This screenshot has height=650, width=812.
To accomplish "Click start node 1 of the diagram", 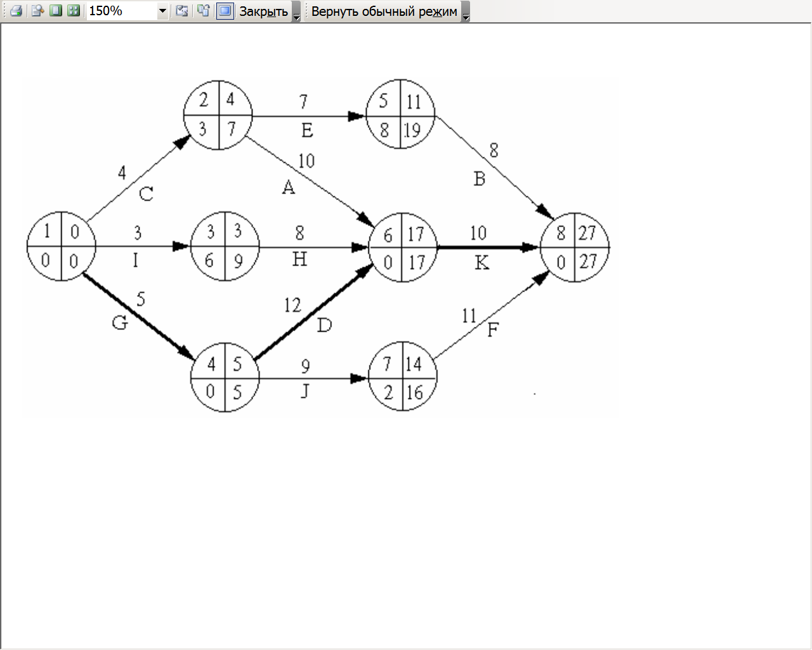I will pyautogui.click(x=62, y=246).
